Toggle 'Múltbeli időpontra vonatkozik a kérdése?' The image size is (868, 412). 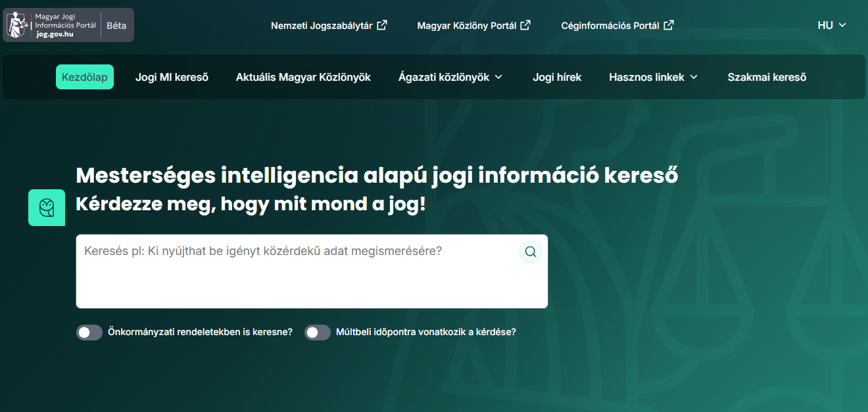point(318,332)
